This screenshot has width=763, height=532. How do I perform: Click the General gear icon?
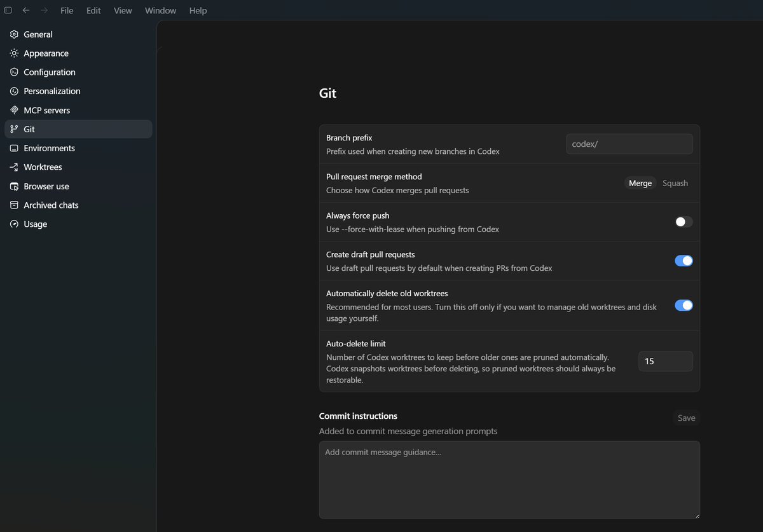coord(14,34)
